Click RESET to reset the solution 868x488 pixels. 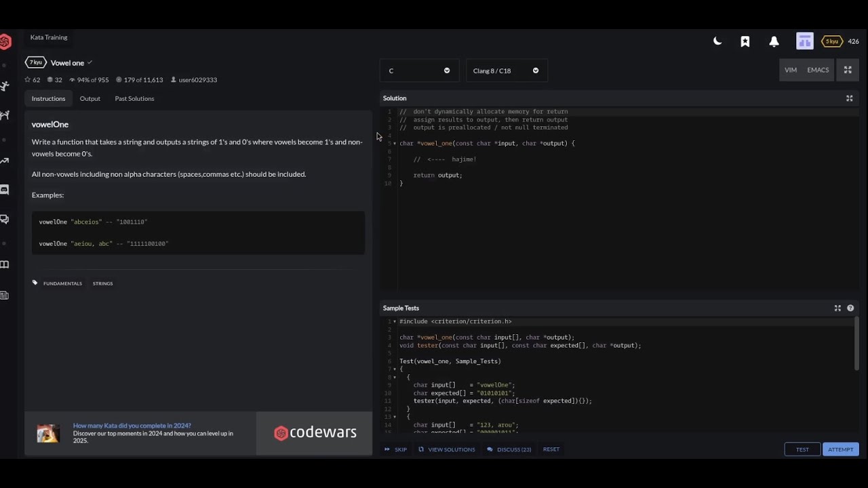(551, 449)
